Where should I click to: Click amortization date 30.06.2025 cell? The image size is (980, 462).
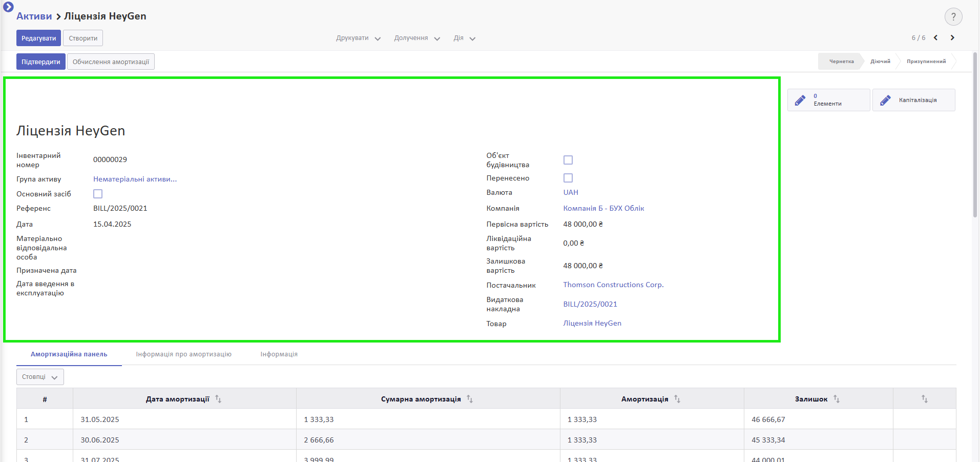coord(184,439)
